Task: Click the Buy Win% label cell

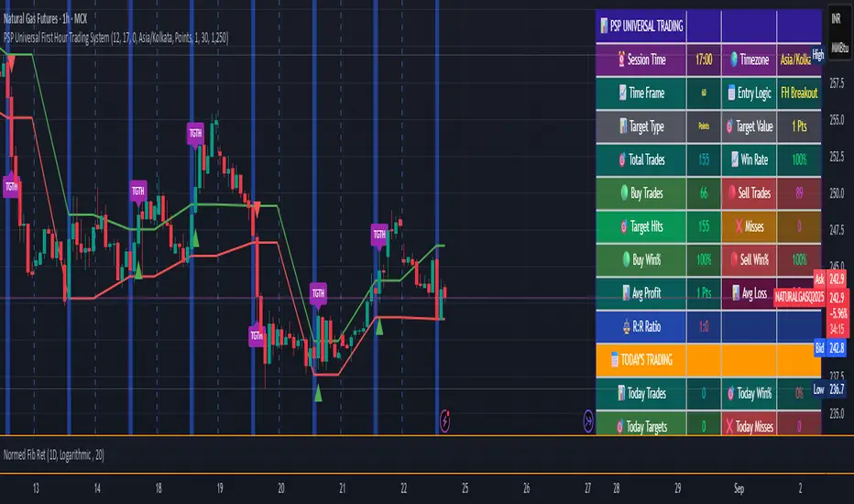Action: click(641, 259)
